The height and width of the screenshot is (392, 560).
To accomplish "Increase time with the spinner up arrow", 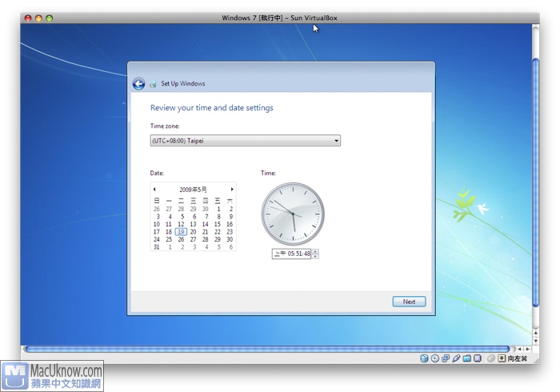I will (315, 251).
